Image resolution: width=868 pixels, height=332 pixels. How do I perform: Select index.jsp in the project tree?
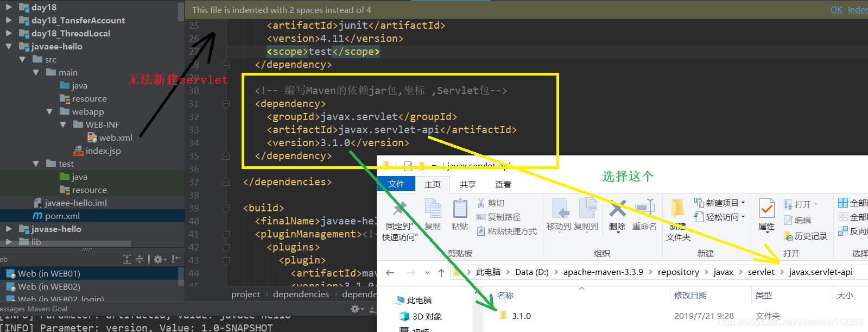103,151
